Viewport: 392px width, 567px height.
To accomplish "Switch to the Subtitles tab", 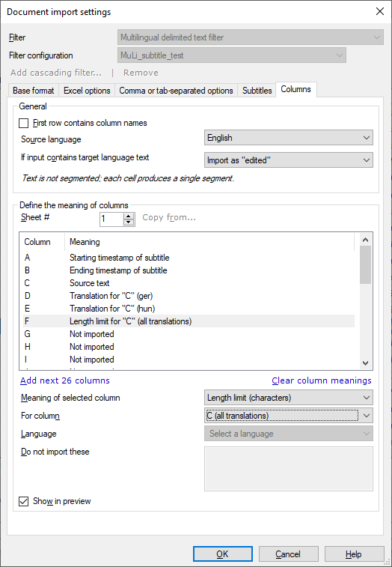I will (257, 91).
